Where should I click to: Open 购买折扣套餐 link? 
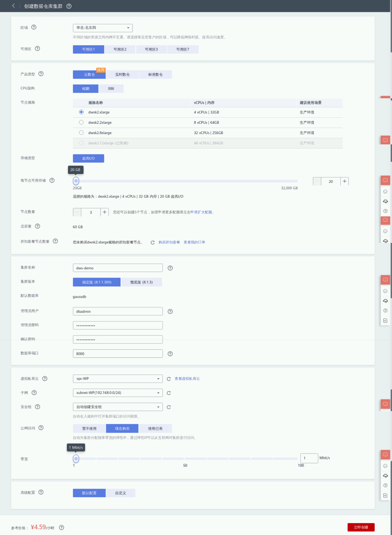[x=169, y=242]
